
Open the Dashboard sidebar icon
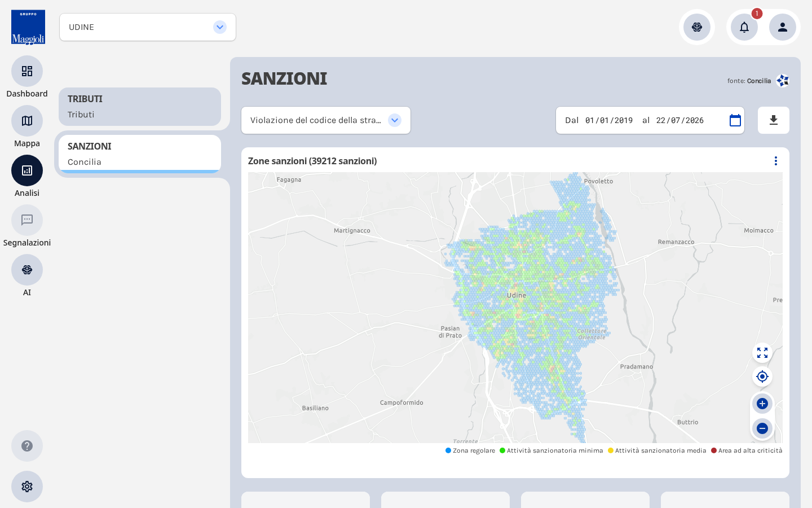click(27, 71)
